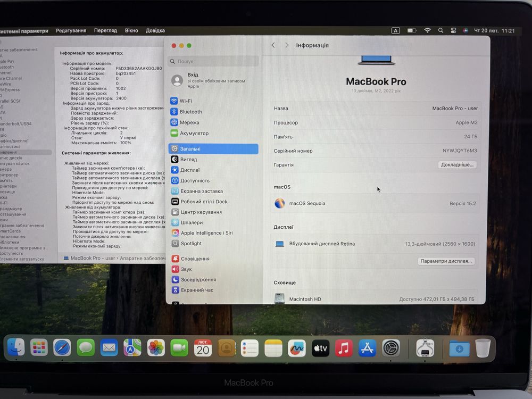The image size is (532, 399).
Task: Open Launchpad from the Dock
Action: click(39, 347)
